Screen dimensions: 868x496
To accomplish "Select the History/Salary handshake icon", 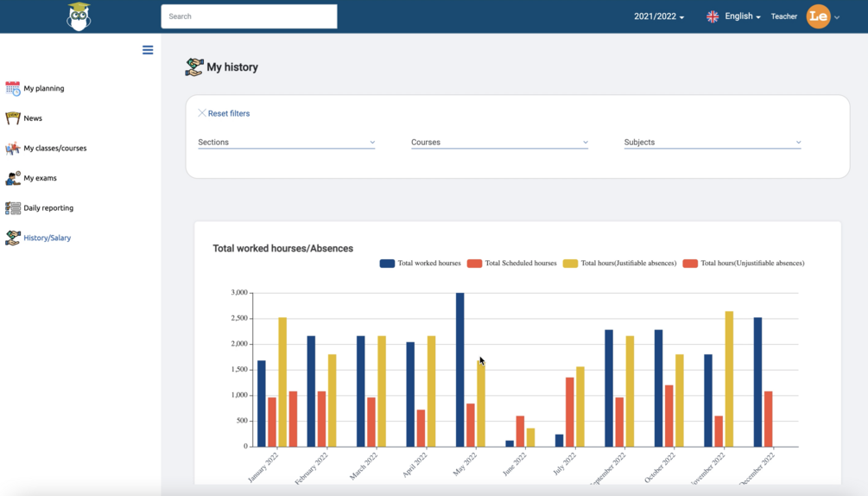I will pos(13,238).
